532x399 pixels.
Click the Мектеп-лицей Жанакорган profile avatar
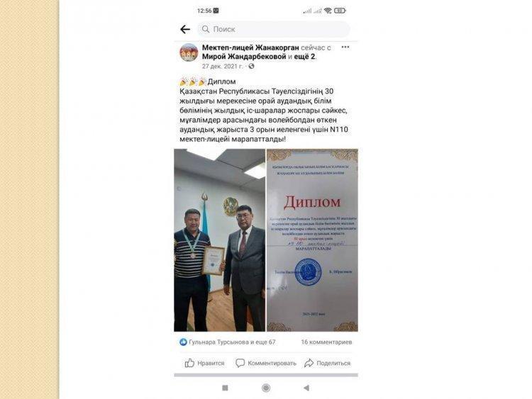(189, 52)
